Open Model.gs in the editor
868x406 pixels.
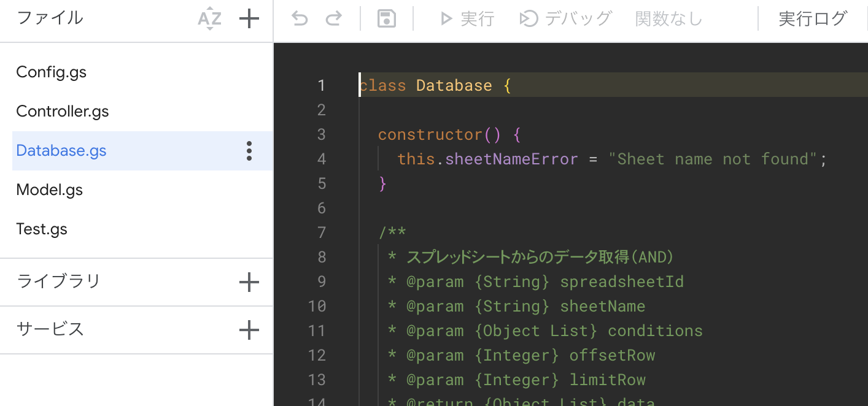pos(50,190)
